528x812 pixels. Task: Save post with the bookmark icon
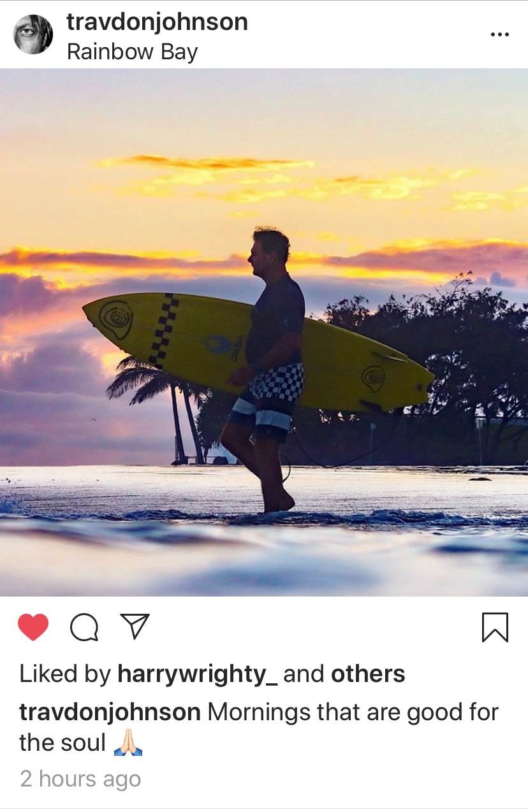(x=495, y=627)
